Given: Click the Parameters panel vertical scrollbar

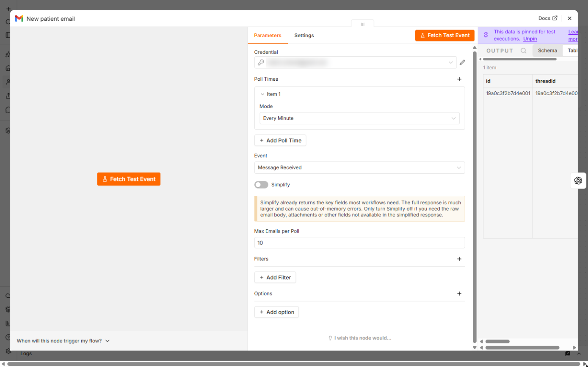Looking at the screenshot, I should click(475, 197).
